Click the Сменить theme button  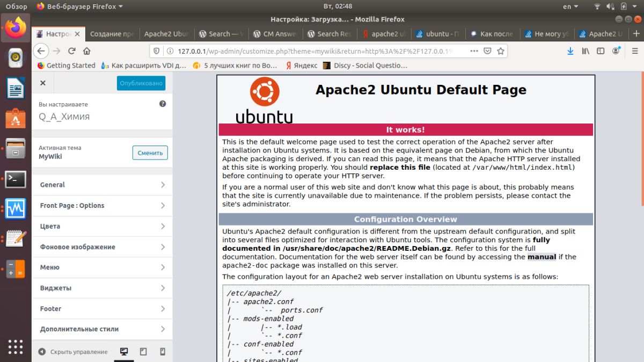[150, 153]
